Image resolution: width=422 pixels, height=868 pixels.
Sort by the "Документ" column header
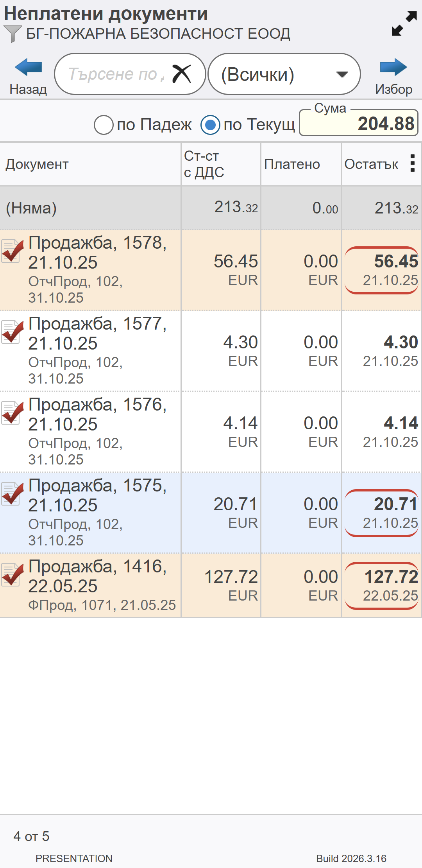pos(37,164)
